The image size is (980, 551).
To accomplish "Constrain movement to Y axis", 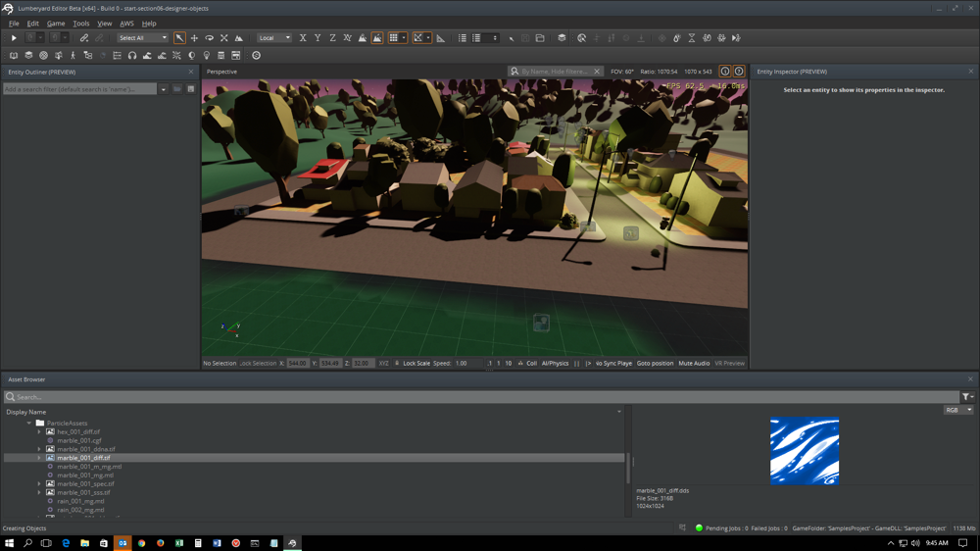I will pos(318,38).
